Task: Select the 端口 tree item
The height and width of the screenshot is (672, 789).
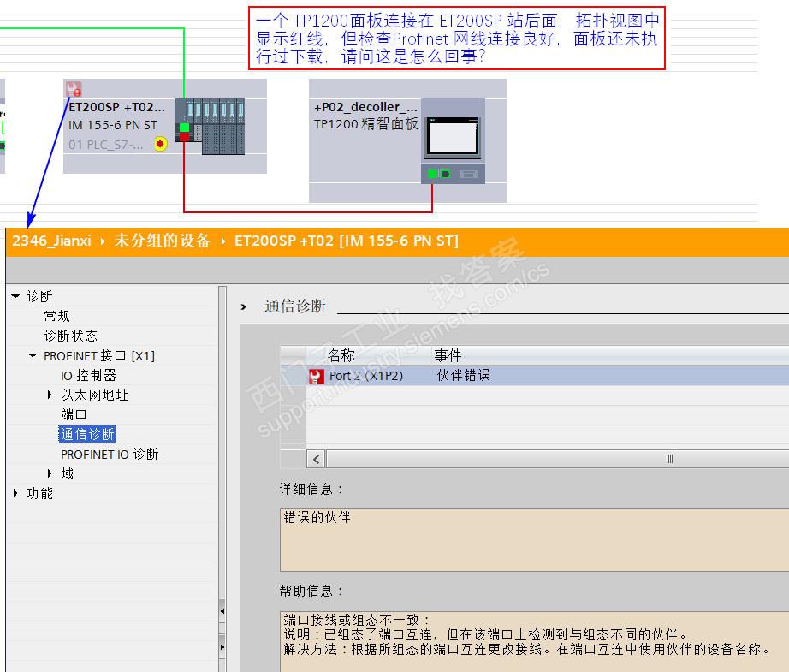Action: 74,415
